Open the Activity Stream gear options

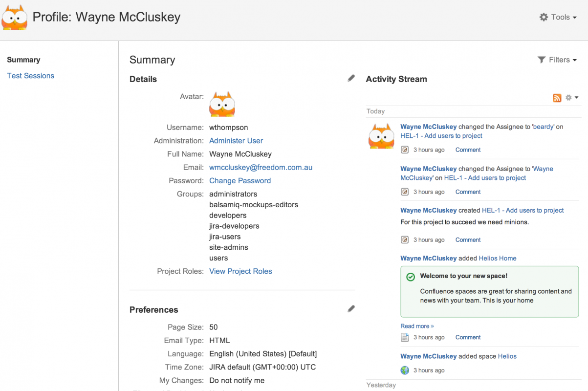[x=571, y=98]
